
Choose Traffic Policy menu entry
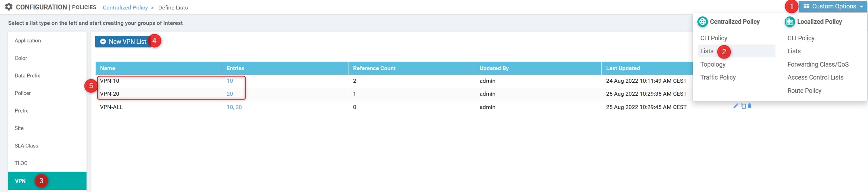pos(718,77)
